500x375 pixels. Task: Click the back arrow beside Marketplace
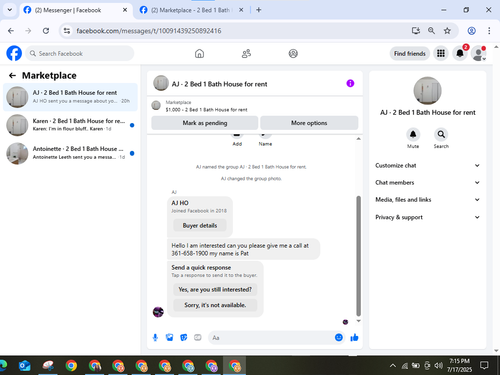12,76
